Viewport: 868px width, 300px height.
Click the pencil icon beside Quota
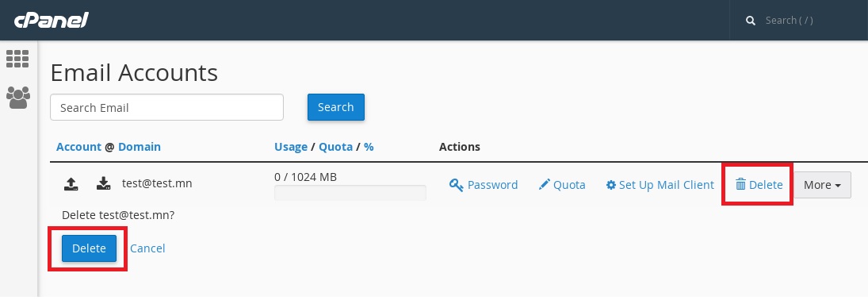coord(544,185)
